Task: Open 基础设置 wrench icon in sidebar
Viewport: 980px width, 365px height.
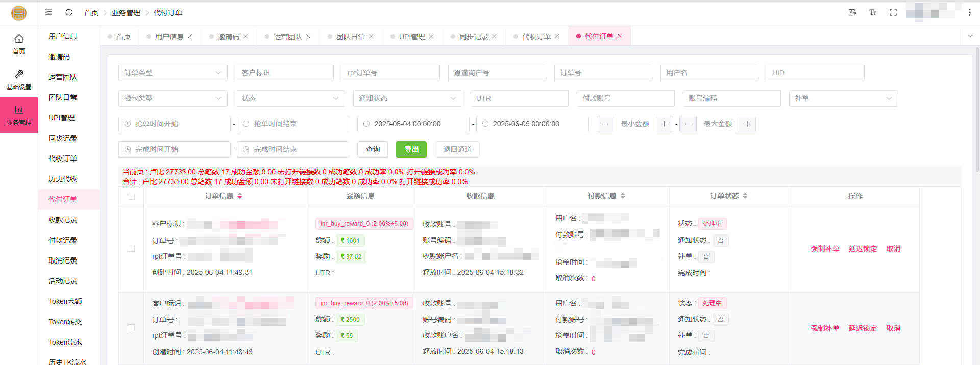Action: coord(19,80)
